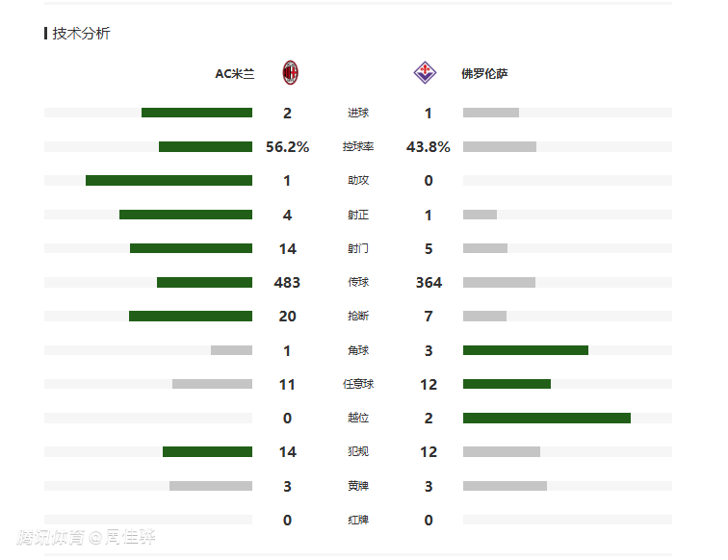Screen dimensions: 728x560
Task: Click AC Milan's green 抢断 bar
Action: pyautogui.click(x=191, y=316)
